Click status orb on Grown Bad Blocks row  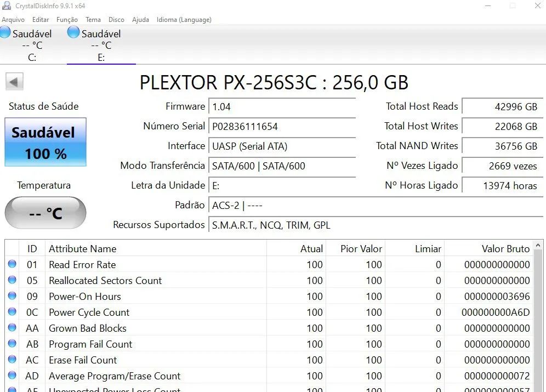(12, 328)
